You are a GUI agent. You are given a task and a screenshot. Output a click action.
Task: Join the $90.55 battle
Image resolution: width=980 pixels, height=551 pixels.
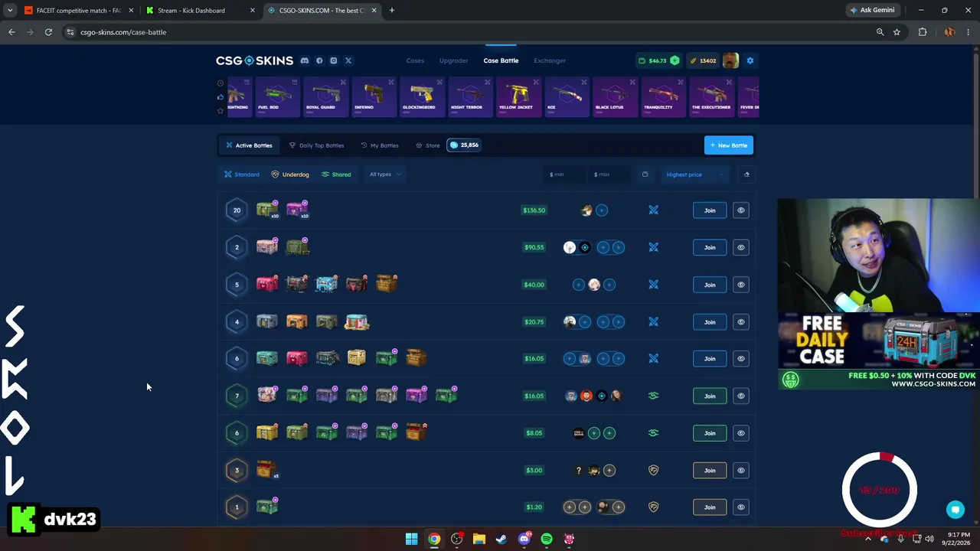[x=710, y=247]
